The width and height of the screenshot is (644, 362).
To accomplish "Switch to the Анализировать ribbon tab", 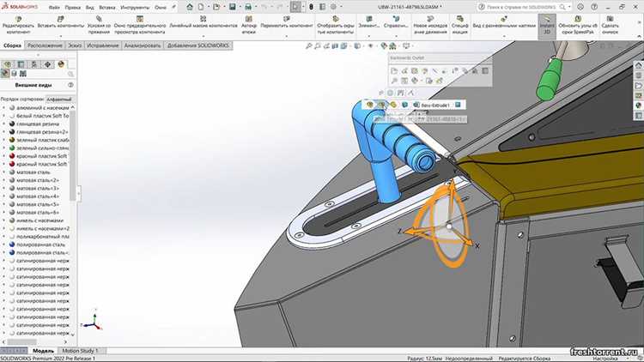I will (x=143, y=45).
